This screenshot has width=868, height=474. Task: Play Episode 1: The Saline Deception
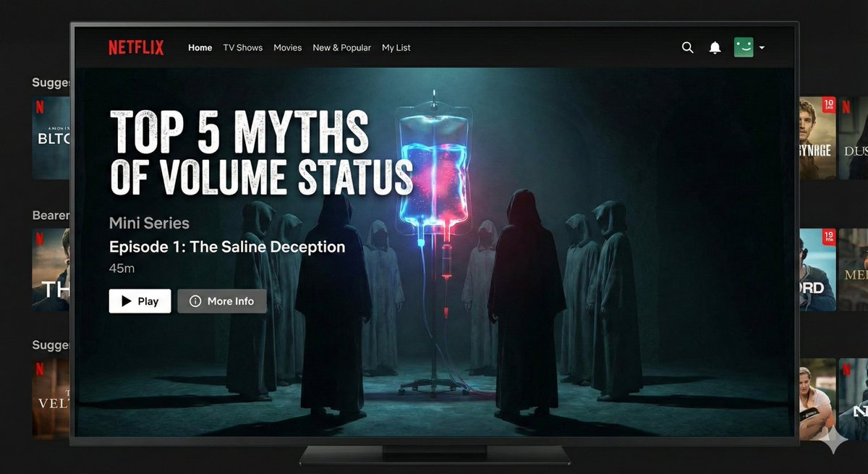[140, 301]
